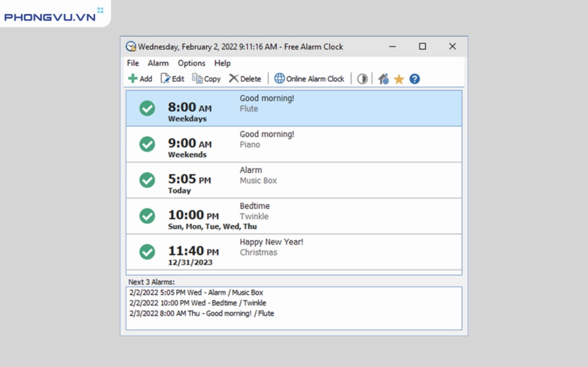Open the File menu
588x367 pixels.
[x=133, y=63]
